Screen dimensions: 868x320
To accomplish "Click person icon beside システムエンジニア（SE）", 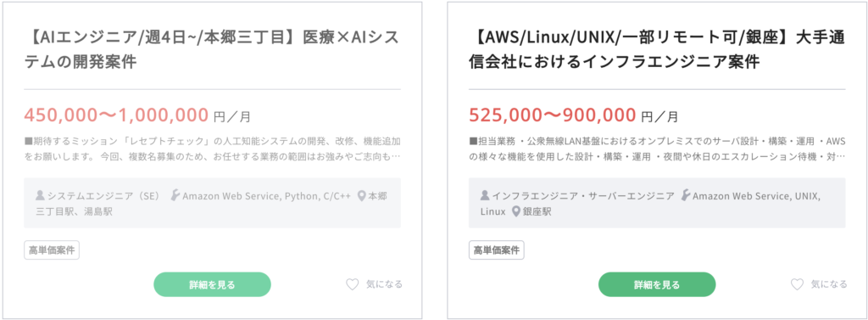I will point(40,196).
